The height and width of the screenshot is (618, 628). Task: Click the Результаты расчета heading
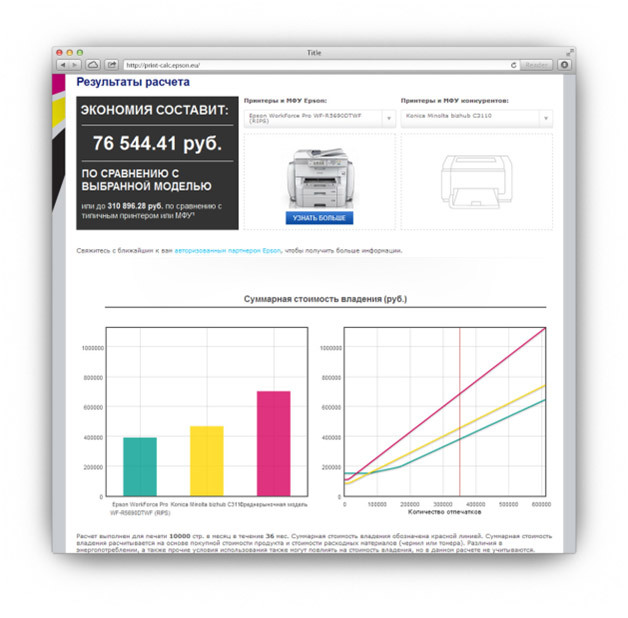(x=133, y=82)
